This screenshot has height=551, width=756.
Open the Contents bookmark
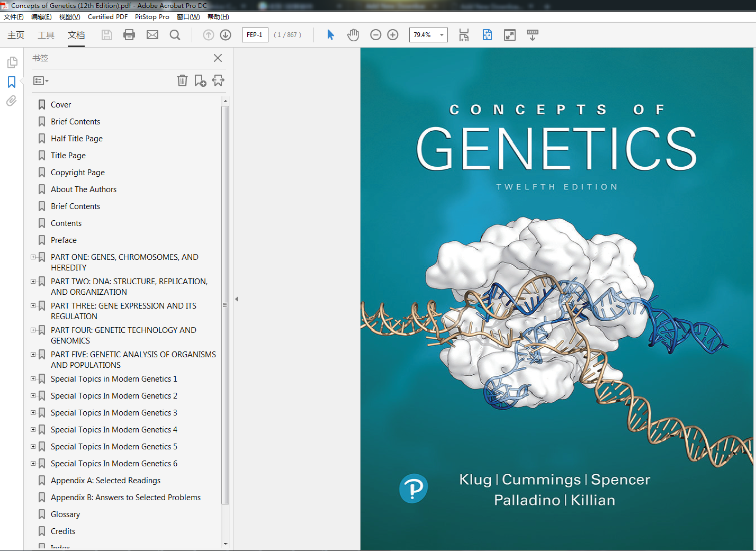[66, 223]
